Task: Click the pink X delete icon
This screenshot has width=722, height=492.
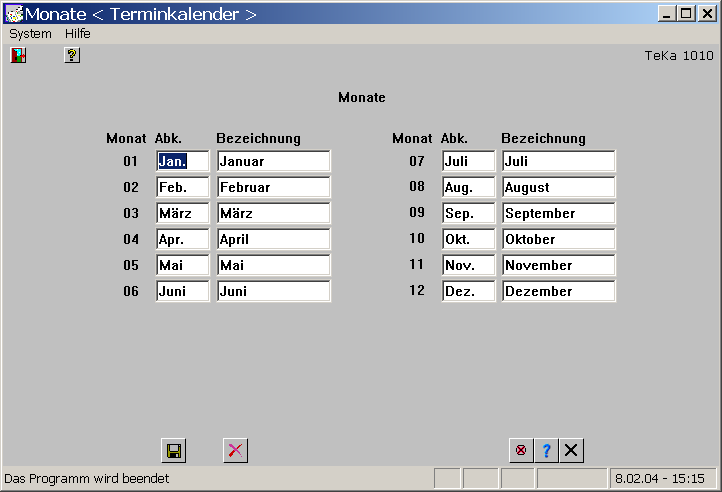Action: [235, 450]
